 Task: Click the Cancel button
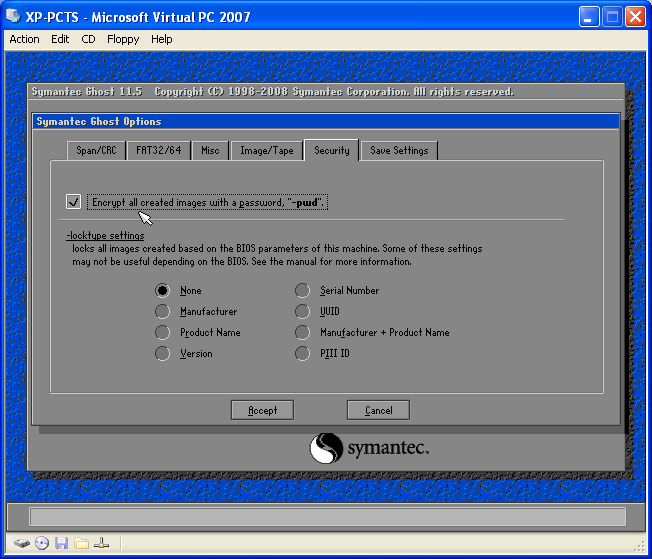click(378, 410)
